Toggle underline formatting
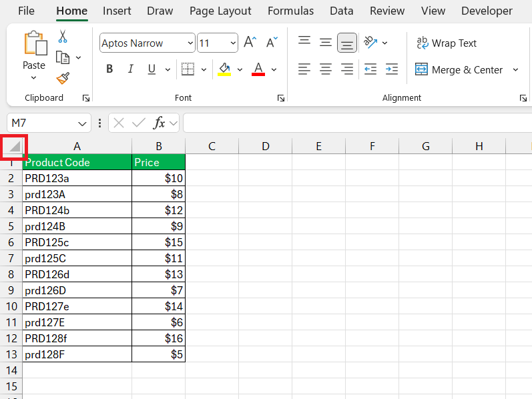Viewport: 532px width, 399px height. (152, 69)
